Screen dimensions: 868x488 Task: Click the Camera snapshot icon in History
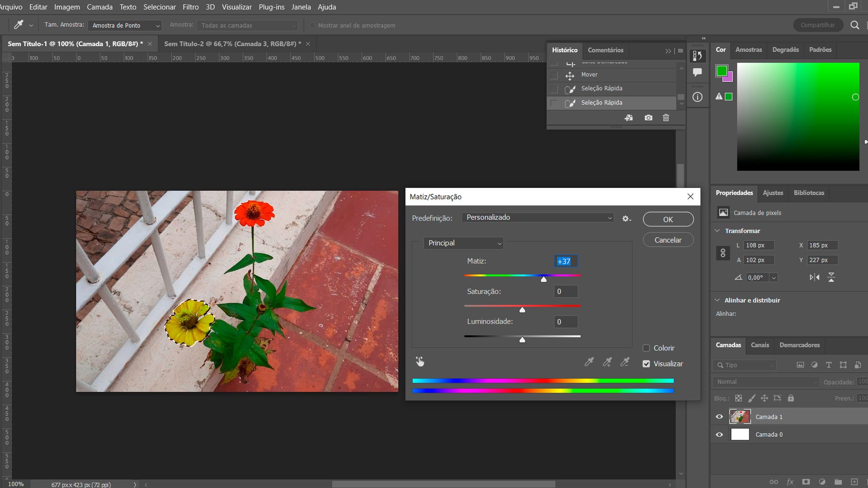point(648,117)
